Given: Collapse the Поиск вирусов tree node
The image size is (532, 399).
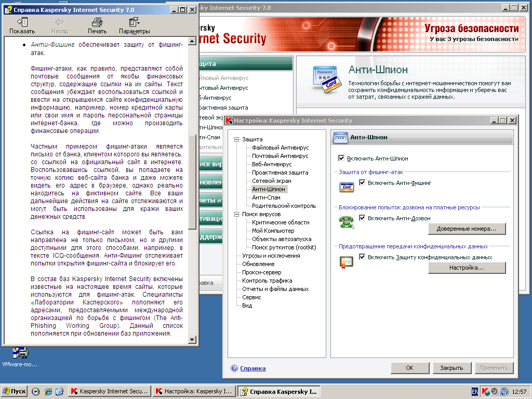Looking at the screenshot, I should pos(237,214).
